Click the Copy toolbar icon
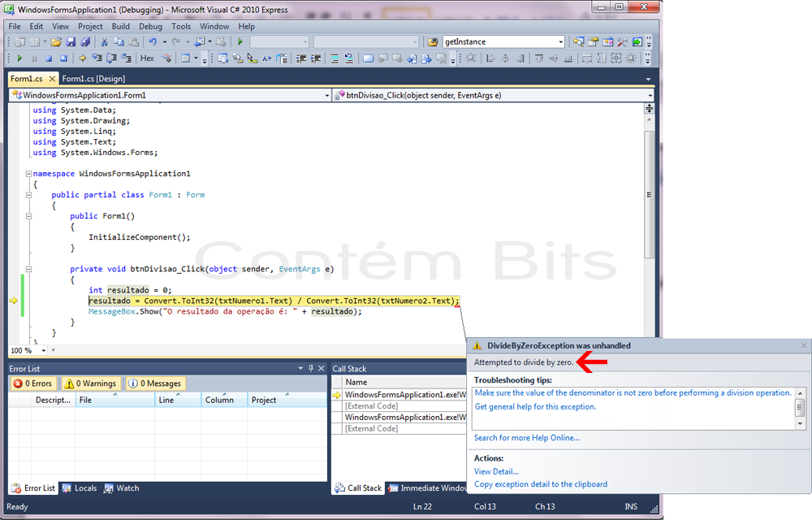The width and height of the screenshot is (812, 520). (119, 42)
